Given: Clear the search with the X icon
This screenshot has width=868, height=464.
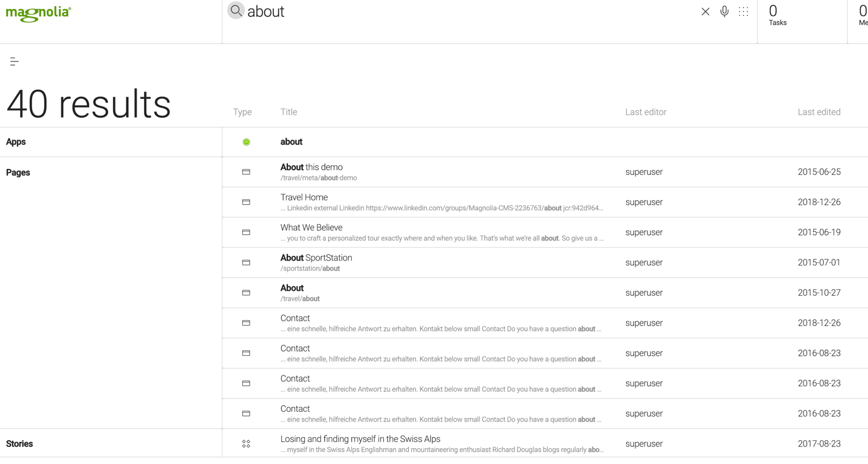Looking at the screenshot, I should coord(705,12).
